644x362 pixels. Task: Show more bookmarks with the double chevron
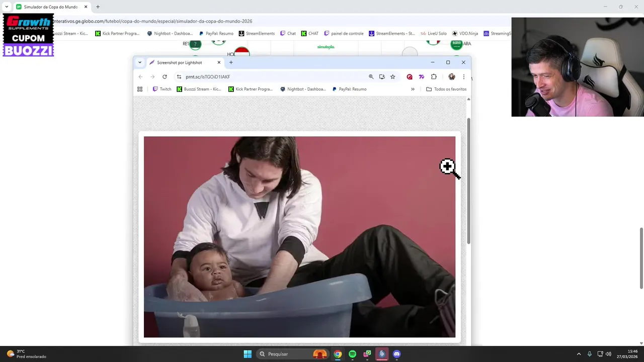pos(413,89)
